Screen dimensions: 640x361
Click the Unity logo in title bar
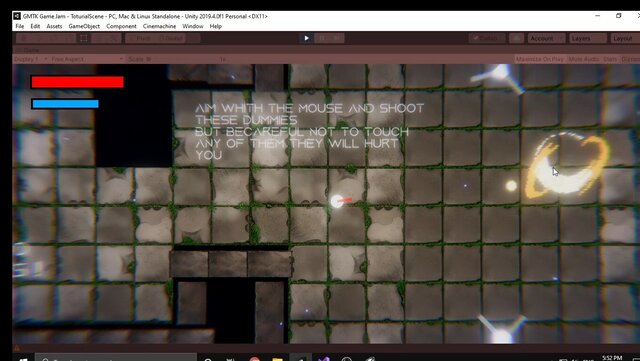17,16
